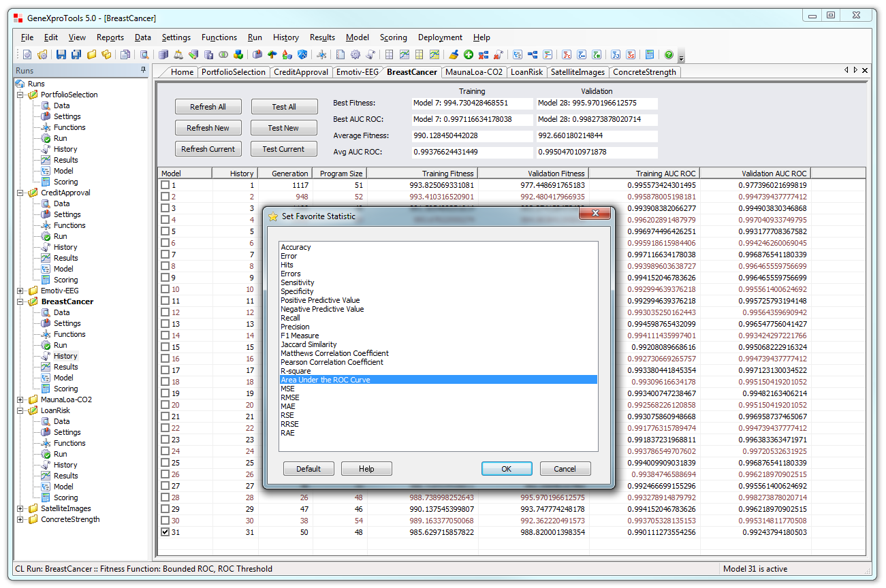Uncheck the box for Model 31
The height and width of the screenshot is (588, 886).
click(x=165, y=532)
